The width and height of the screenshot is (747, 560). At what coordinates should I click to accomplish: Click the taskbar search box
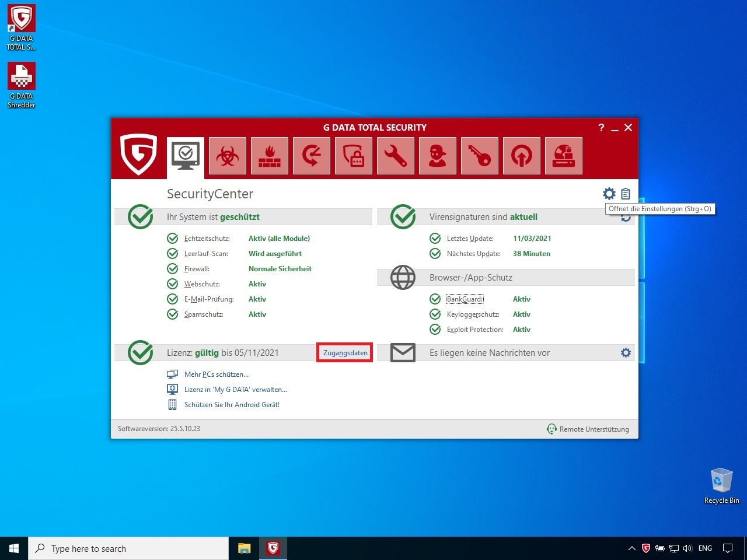[x=128, y=548]
